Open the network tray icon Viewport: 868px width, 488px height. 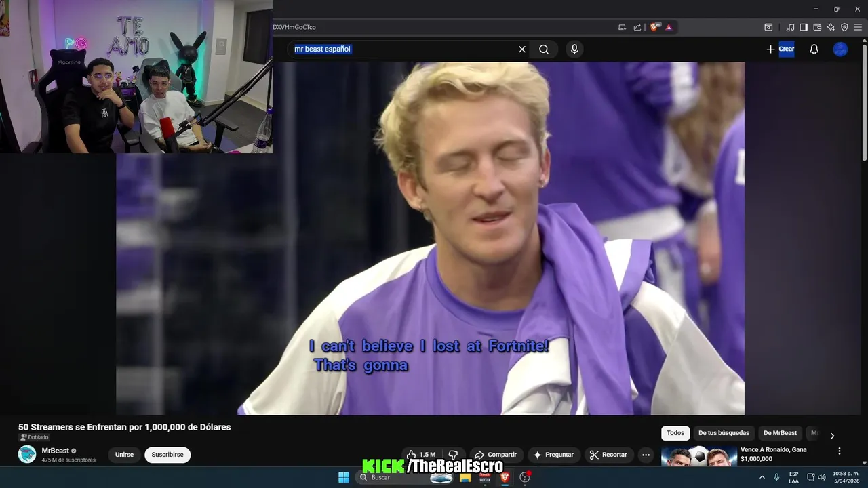click(810, 477)
